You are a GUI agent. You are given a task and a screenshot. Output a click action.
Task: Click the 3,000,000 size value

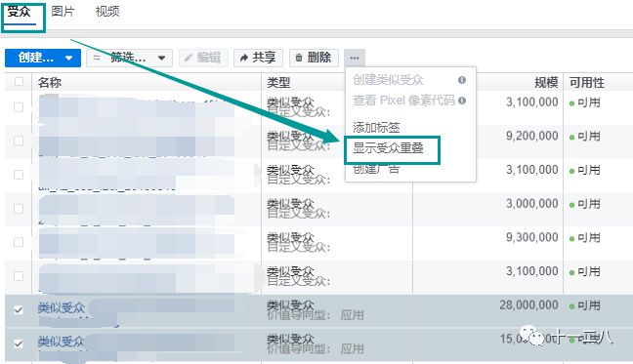532,204
